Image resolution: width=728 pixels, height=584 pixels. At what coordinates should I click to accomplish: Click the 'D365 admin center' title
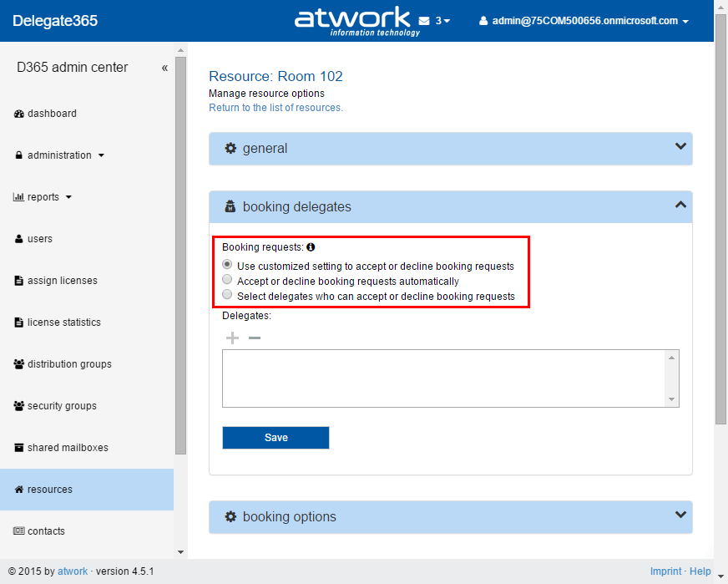point(73,68)
